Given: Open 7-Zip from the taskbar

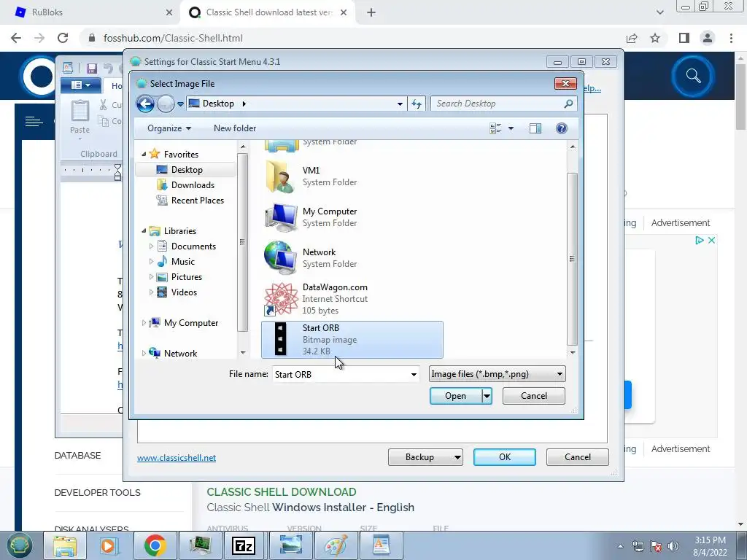Looking at the screenshot, I should 244,545.
